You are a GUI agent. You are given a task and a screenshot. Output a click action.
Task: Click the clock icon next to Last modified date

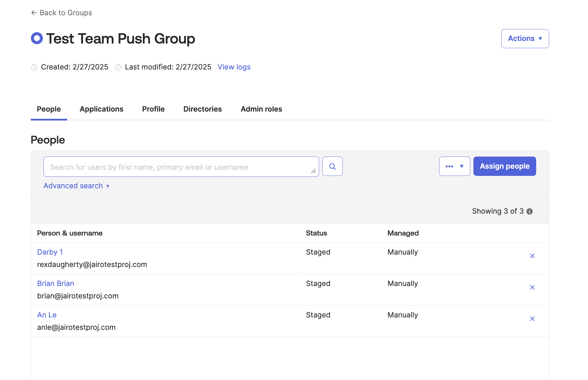118,67
